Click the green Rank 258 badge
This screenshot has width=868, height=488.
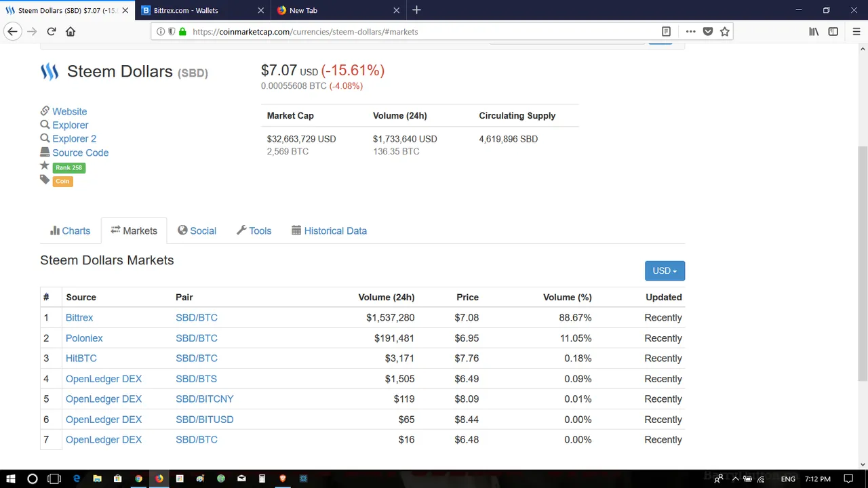pyautogui.click(x=69, y=167)
